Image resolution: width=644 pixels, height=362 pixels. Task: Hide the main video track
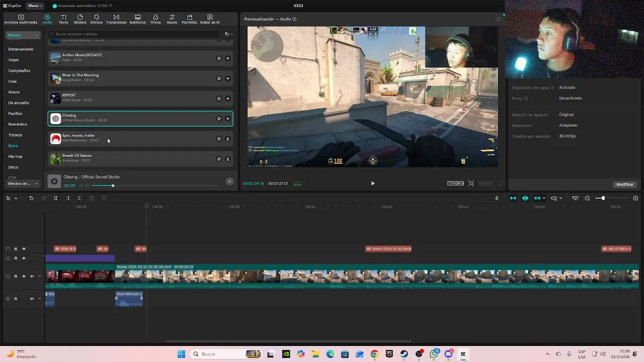24,276
